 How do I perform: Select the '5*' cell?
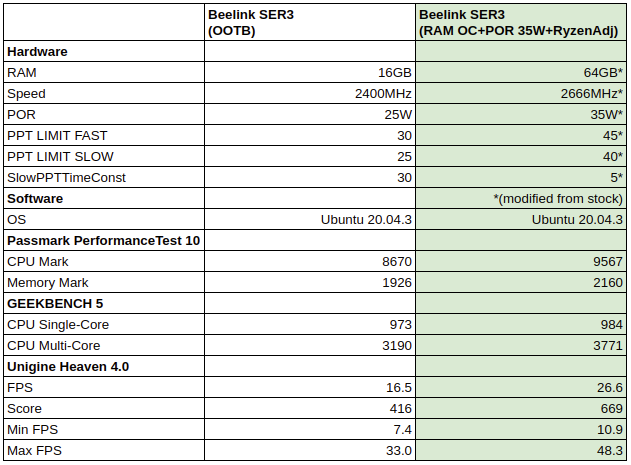pyautogui.click(x=521, y=177)
